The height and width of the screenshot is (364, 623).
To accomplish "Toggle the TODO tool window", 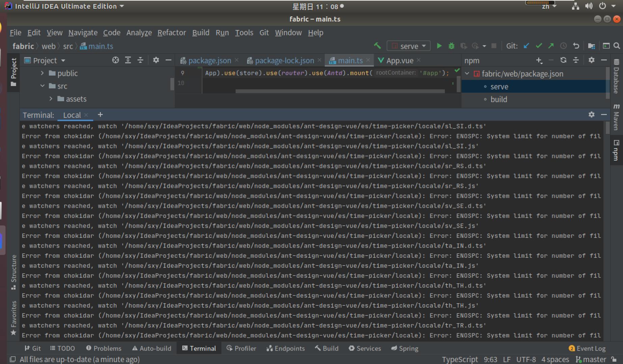I will point(62,348).
